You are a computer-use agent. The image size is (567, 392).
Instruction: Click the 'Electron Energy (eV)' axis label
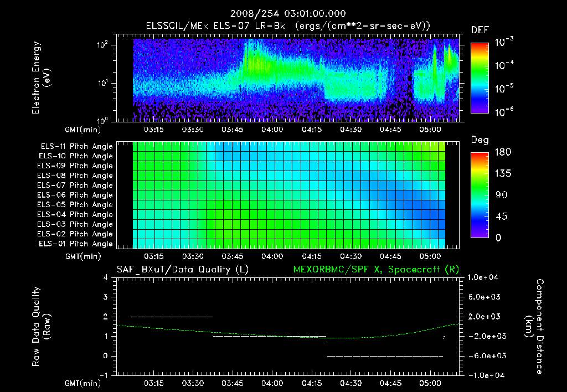(x=40, y=78)
